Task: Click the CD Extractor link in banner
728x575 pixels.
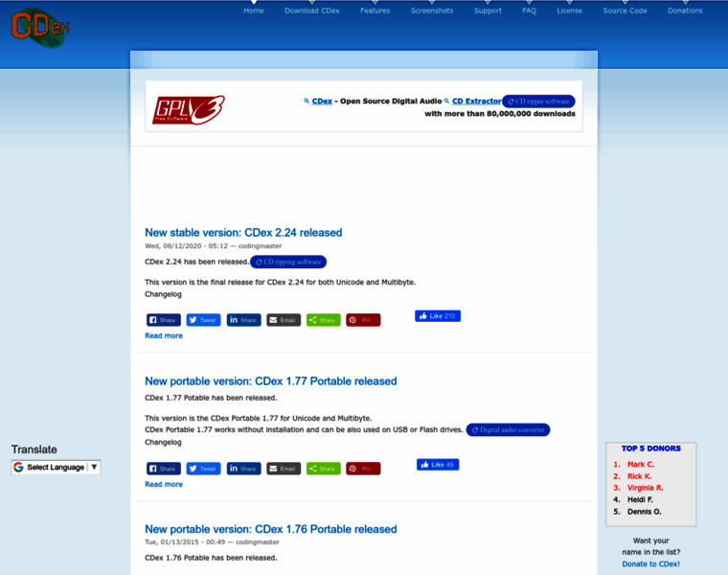Action: pyautogui.click(x=477, y=102)
